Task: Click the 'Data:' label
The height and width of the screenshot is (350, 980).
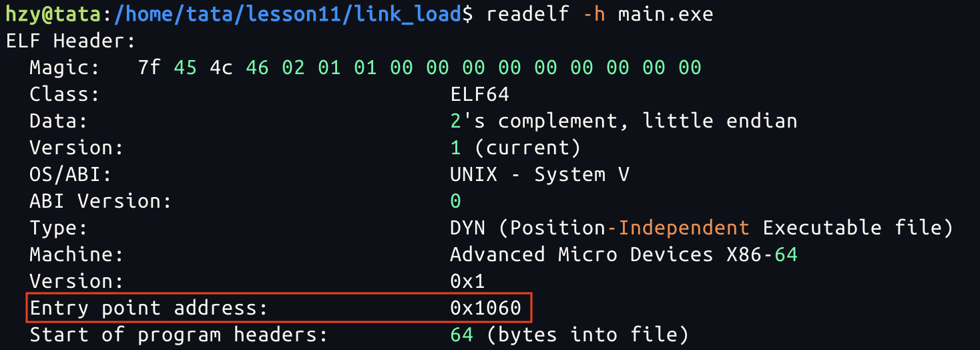Action: click(59, 122)
